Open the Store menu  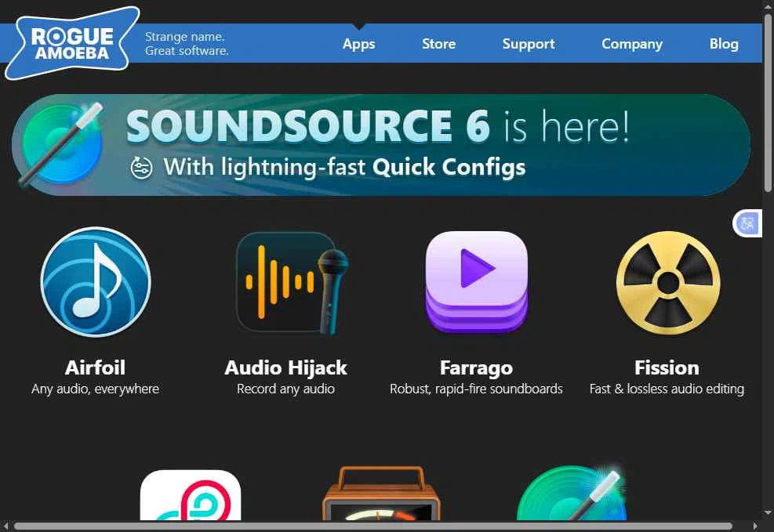click(x=438, y=44)
